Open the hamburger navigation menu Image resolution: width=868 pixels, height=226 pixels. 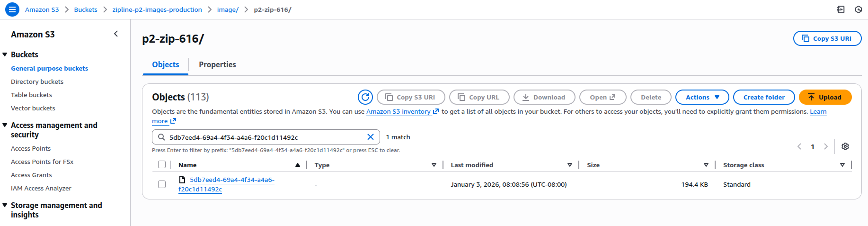pos(12,9)
